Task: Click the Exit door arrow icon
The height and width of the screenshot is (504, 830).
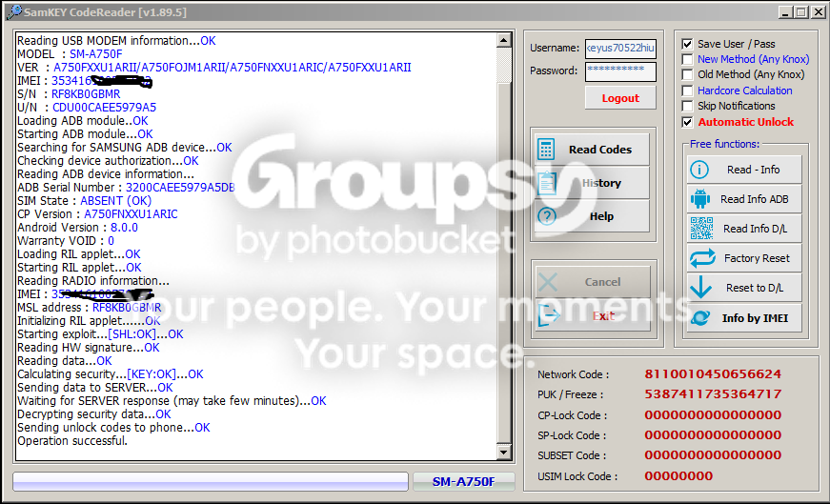Action: (548, 316)
